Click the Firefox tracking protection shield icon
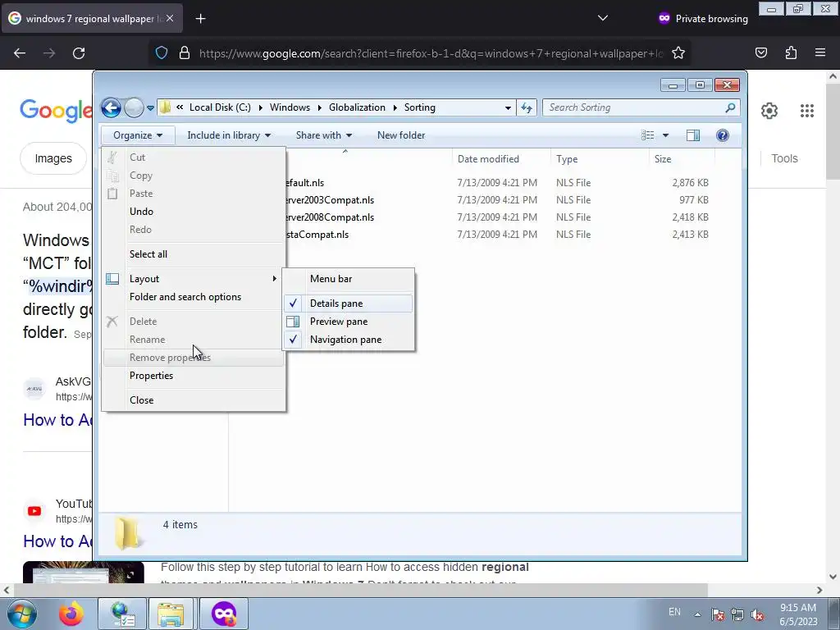Image resolution: width=840 pixels, height=630 pixels. (x=162, y=53)
